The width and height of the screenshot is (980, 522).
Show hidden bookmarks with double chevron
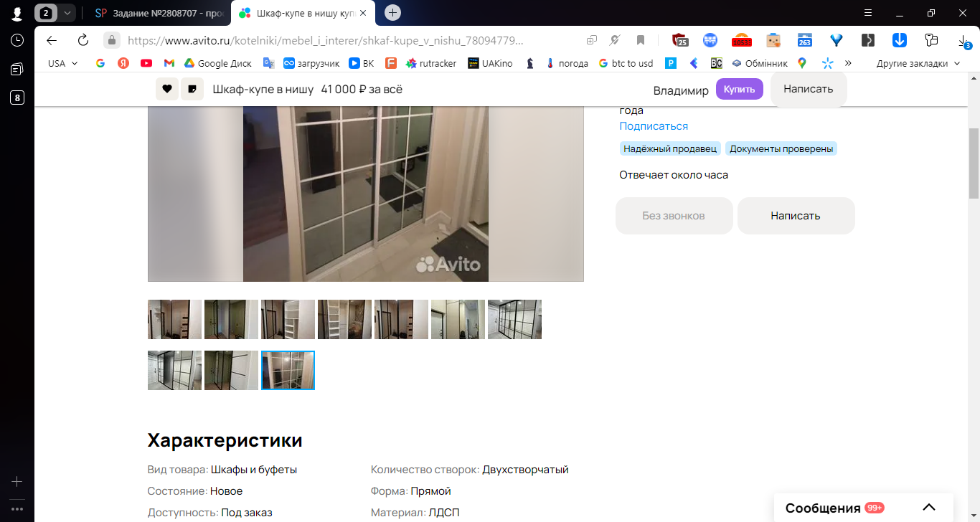(x=848, y=63)
